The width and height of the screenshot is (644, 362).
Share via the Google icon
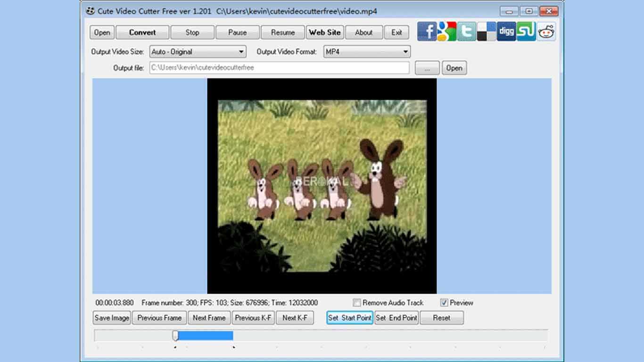[x=446, y=32]
